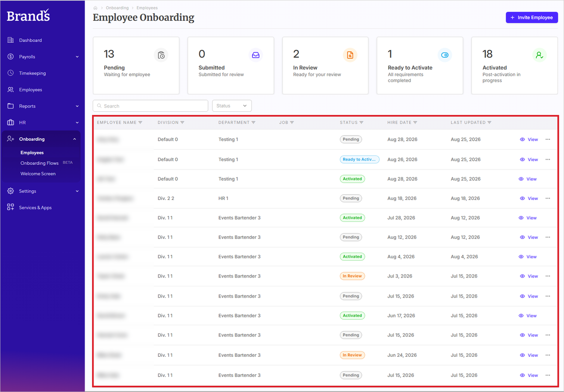Click the Activated badge for Jun 17 hire
The width and height of the screenshot is (564, 392).
352,316
